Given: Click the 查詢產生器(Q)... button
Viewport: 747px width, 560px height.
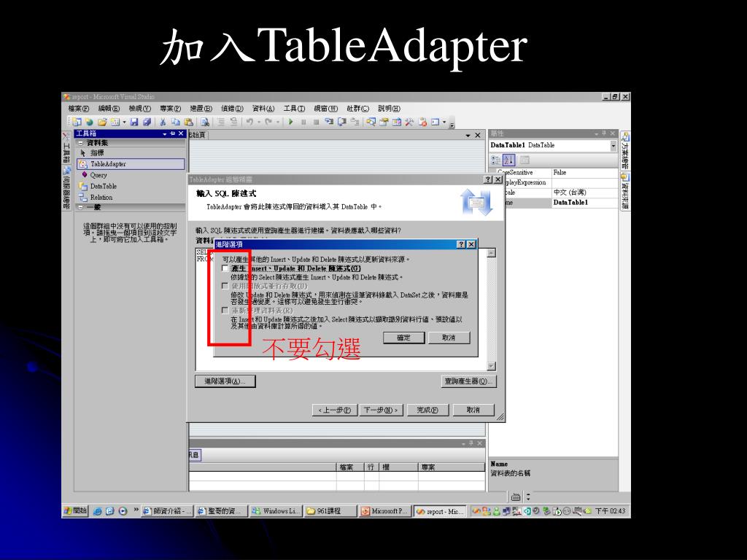Looking at the screenshot, I should point(469,381).
